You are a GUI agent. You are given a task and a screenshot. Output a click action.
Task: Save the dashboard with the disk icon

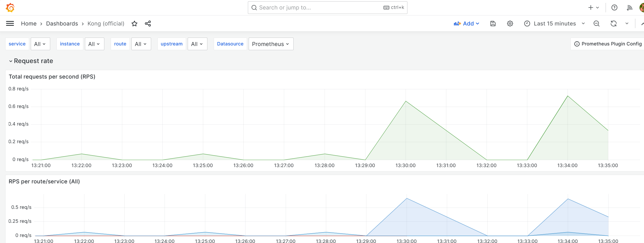coord(493,24)
